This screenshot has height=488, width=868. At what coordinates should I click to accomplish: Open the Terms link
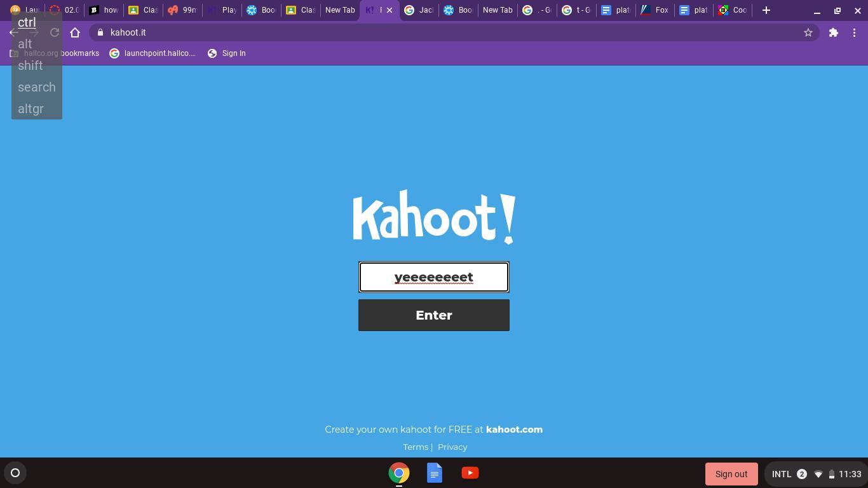point(416,447)
